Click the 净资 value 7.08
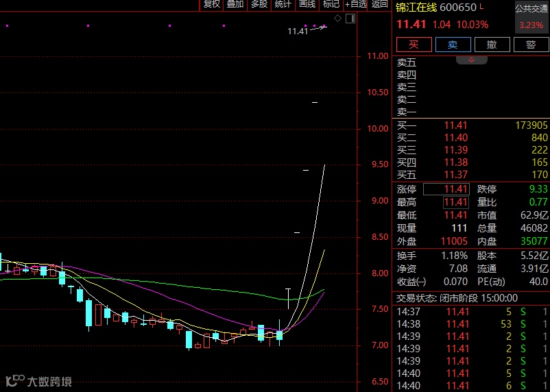This screenshot has height=392, width=550. click(459, 269)
